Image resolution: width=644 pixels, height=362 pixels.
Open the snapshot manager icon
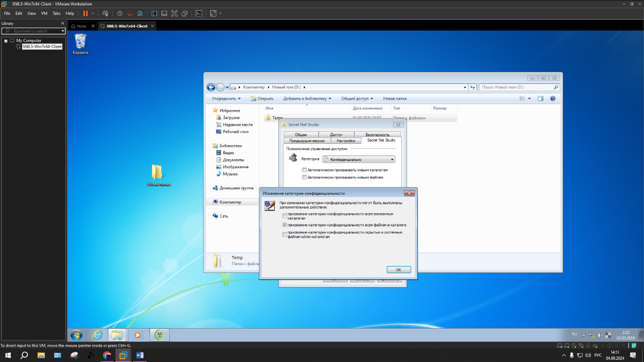click(x=140, y=14)
